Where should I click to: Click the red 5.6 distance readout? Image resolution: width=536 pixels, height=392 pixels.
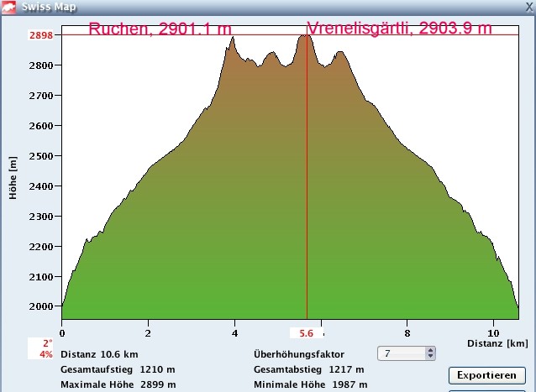point(306,333)
